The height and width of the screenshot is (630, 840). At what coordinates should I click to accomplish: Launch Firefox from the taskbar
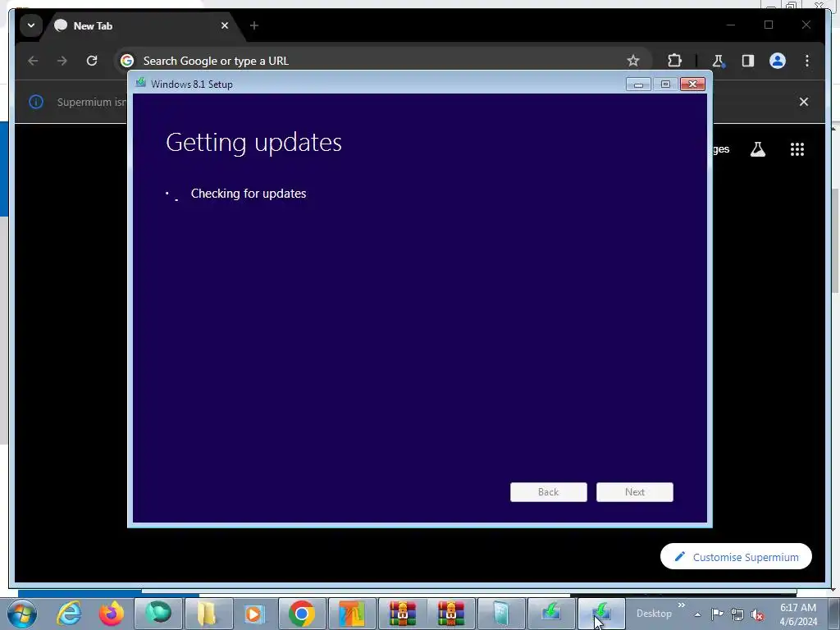[x=111, y=614]
